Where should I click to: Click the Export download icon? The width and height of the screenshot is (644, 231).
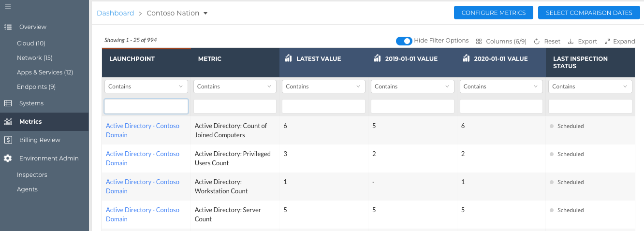[x=571, y=42]
